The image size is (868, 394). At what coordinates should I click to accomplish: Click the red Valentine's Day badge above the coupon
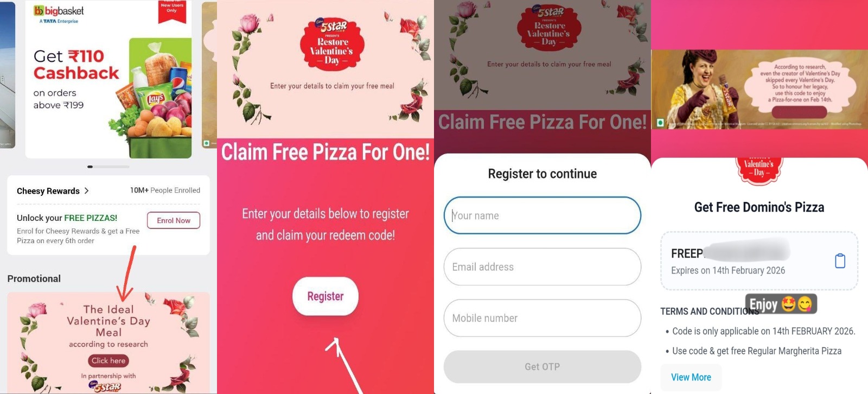point(759,169)
